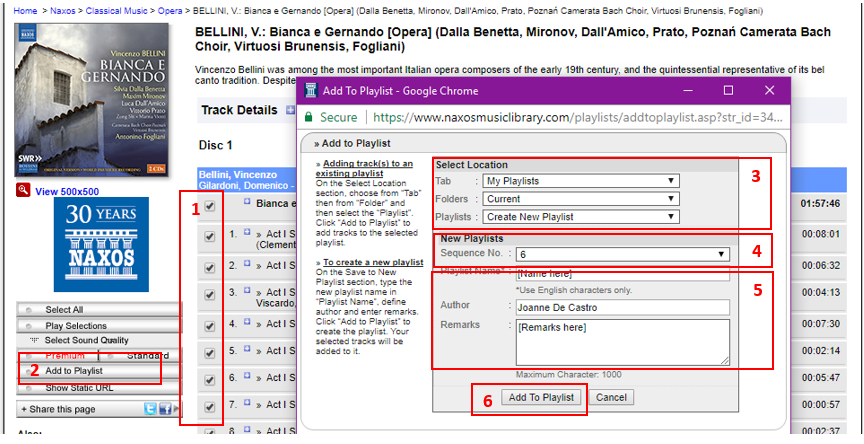The width and height of the screenshot is (864, 444).
Task: Click the 30 Years Naxos banner
Action: 101,244
